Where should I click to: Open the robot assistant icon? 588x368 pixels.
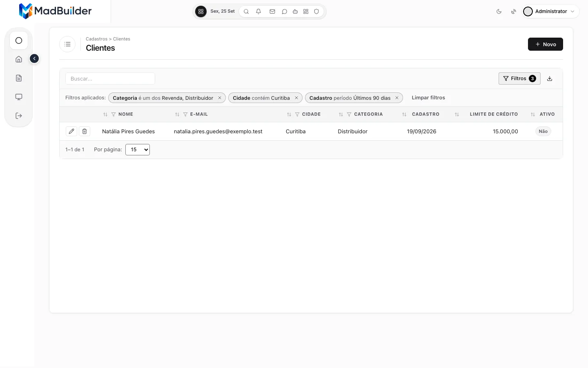pyautogui.click(x=295, y=11)
